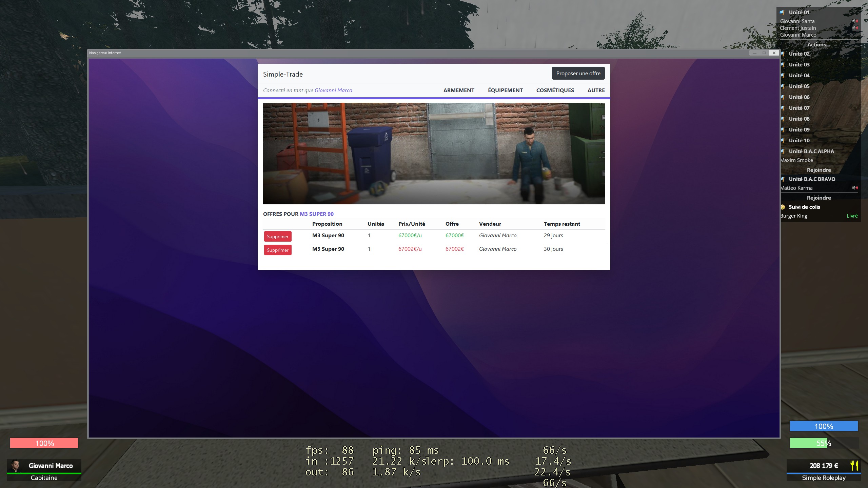Click the 29 jours remaining time cell
This screenshot has height=488, width=868.
pyautogui.click(x=553, y=235)
